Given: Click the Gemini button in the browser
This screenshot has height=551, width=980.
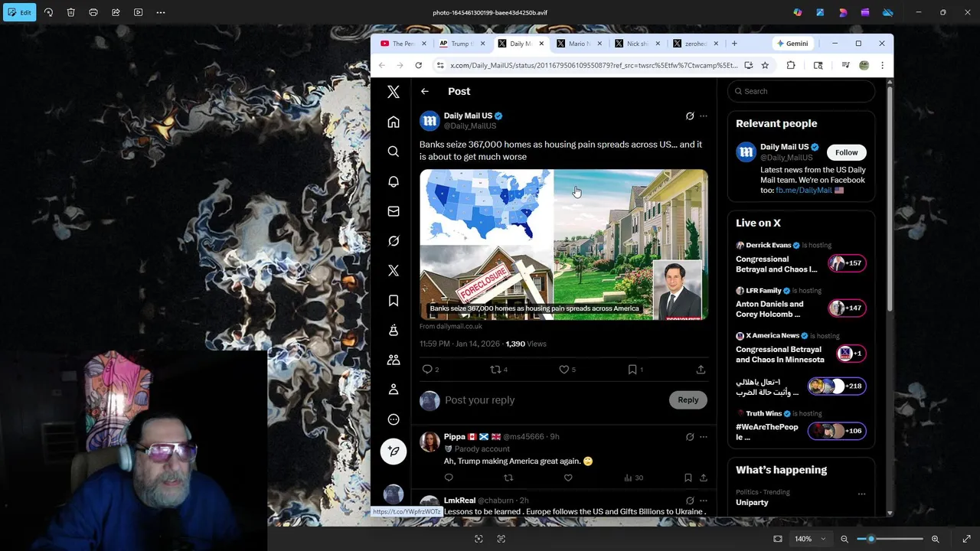Looking at the screenshot, I should pos(792,44).
